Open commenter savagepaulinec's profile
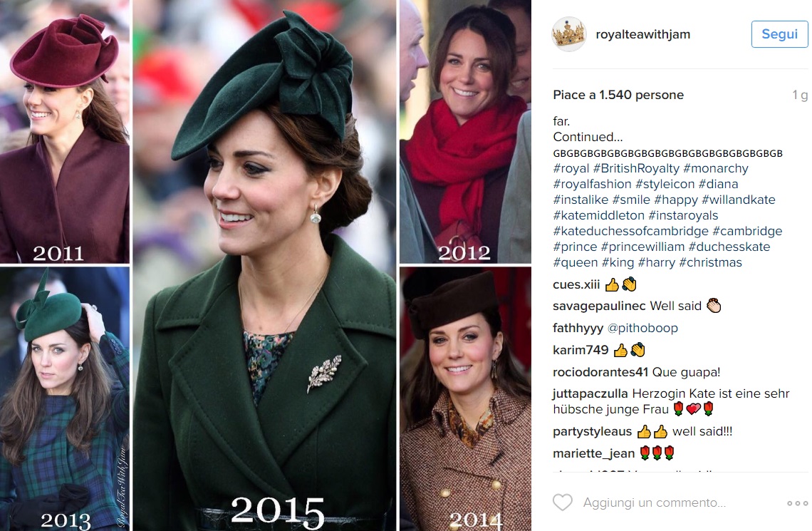Viewport: 812px width, 531px height. pyautogui.click(x=599, y=306)
